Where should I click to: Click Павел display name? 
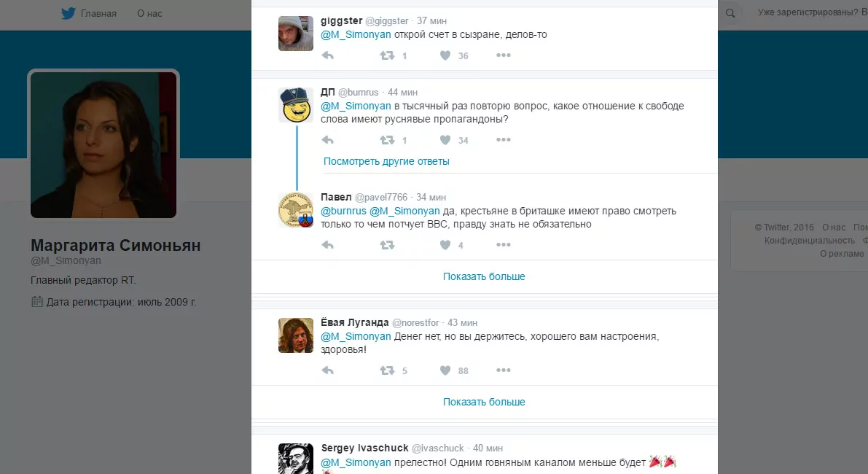pos(336,197)
